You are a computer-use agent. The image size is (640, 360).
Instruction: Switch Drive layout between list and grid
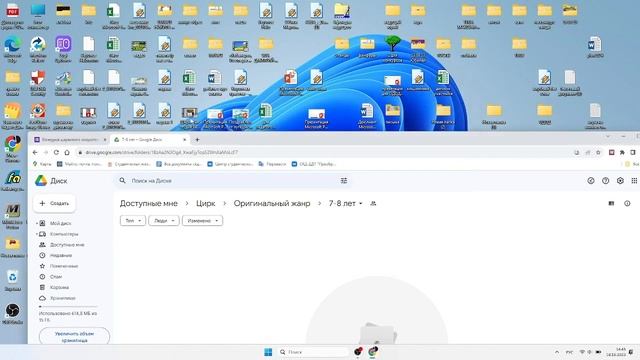pyautogui.click(x=611, y=203)
